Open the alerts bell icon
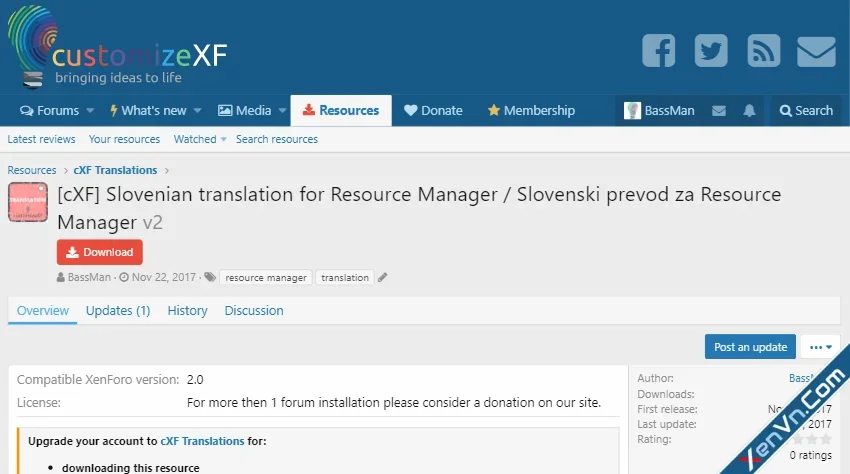 (749, 111)
